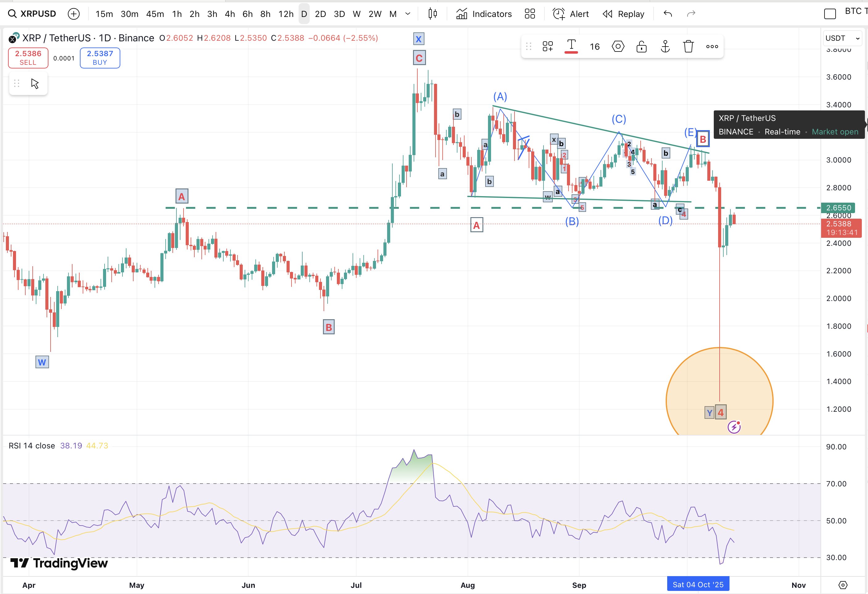Open more options via the three-dot icon
The image size is (868, 594).
[712, 46]
